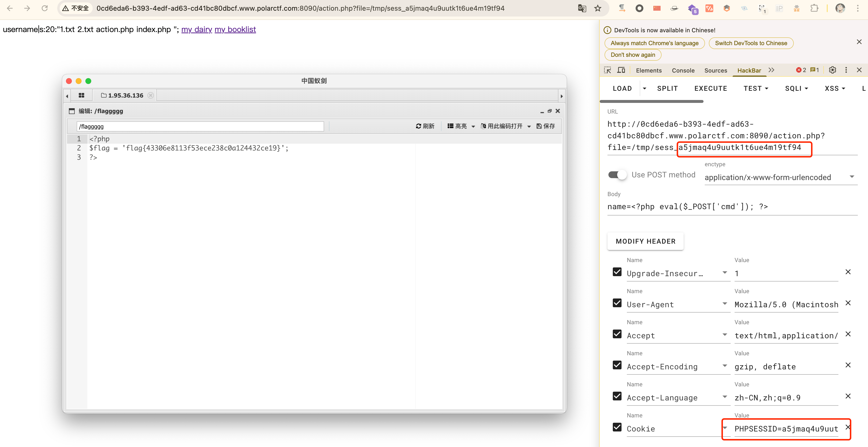Reload the page with browser refresh

(44, 8)
